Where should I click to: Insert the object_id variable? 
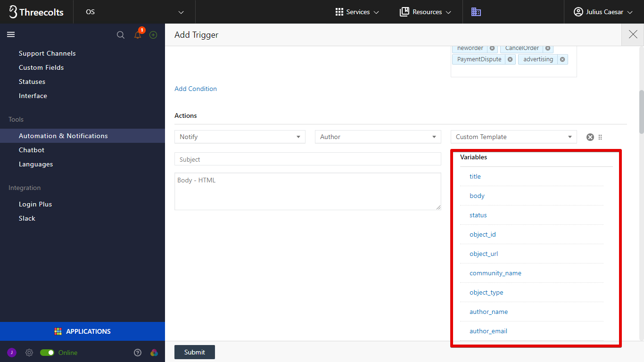[483, 234]
